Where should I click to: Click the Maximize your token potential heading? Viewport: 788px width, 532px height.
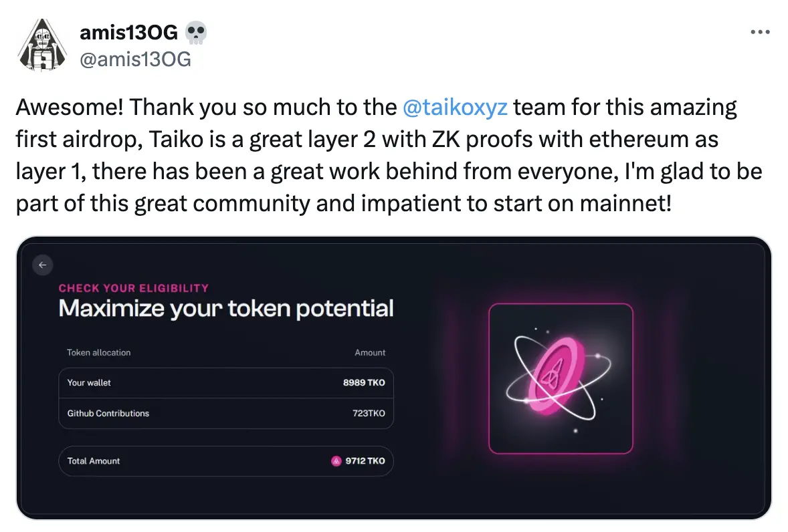pos(226,309)
